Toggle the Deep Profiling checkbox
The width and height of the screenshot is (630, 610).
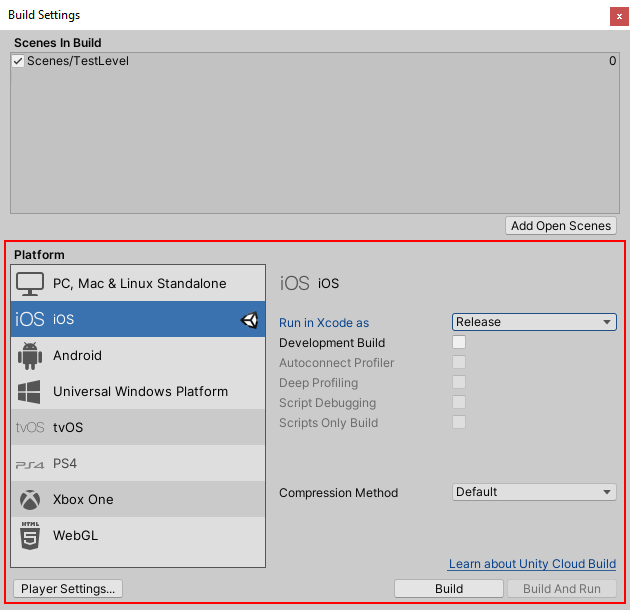point(459,382)
